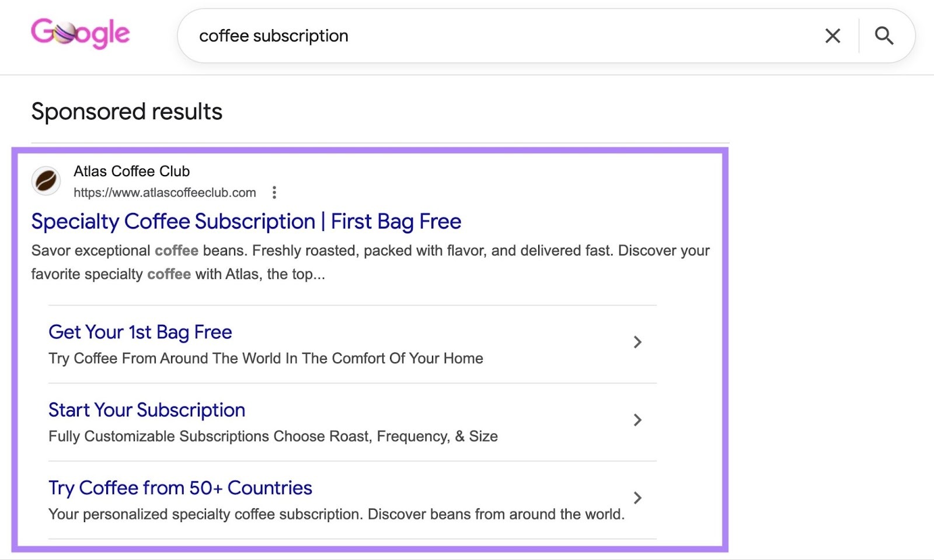The image size is (934, 560).
Task: Click the arrow next to Try Coffee from 50+ Countries
Action: coord(637,498)
